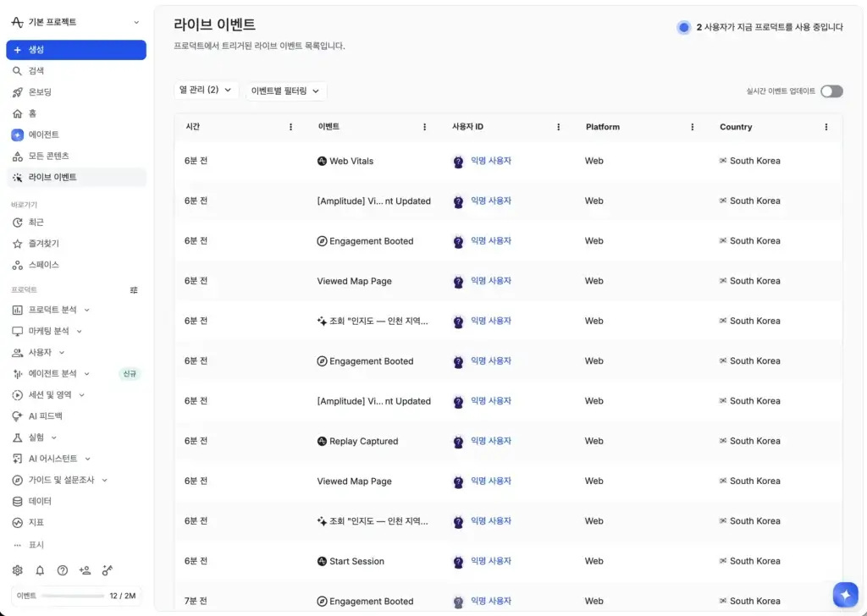Open the 사용자 ID column three-dot menu
The height and width of the screenshot is (616, 867).
[559, 127]
